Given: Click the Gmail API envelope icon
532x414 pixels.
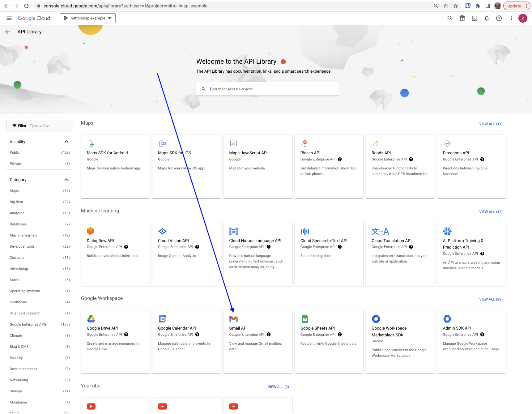Looking at the screenshot, I should point(233,319).
